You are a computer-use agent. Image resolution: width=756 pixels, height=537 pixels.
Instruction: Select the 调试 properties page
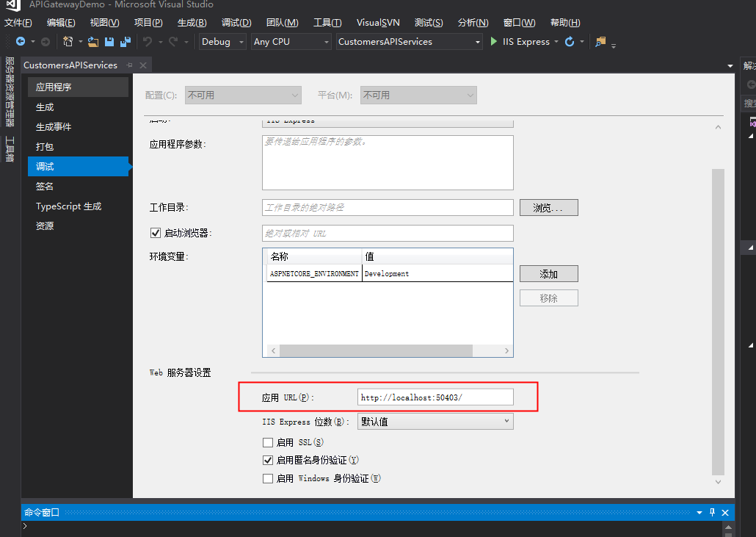coord(78,167)
